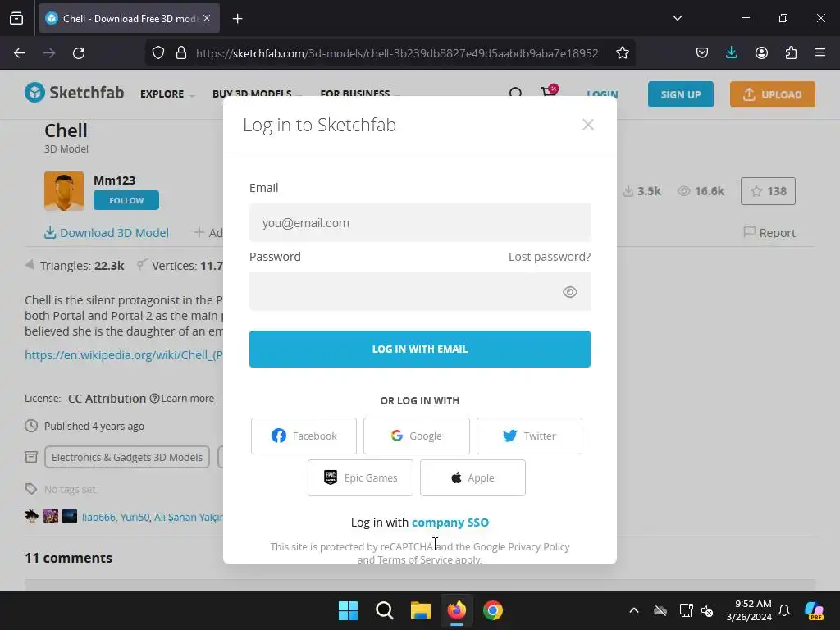The height and width of the screenshot is (630, 840).
Task: Open Google Chrome from taskbar
Action: [493, 610]
